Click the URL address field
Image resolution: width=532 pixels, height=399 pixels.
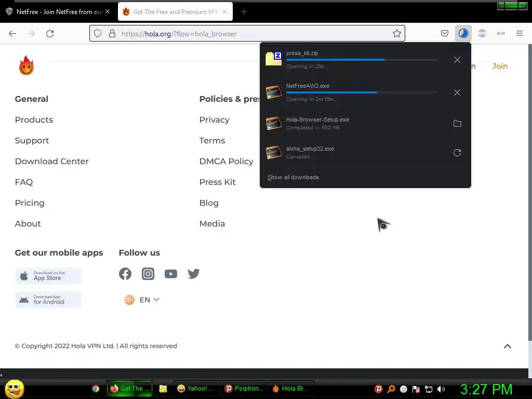247,34
